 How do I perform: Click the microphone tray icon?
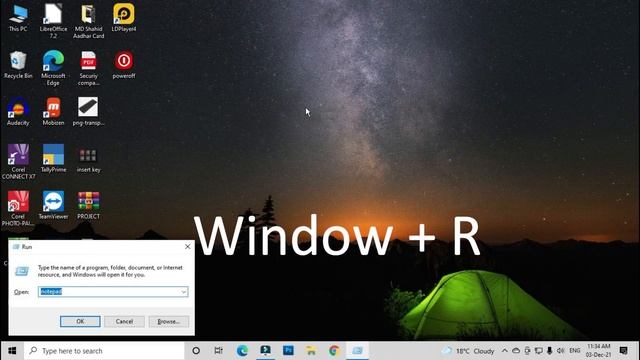(x=549, y=351)
